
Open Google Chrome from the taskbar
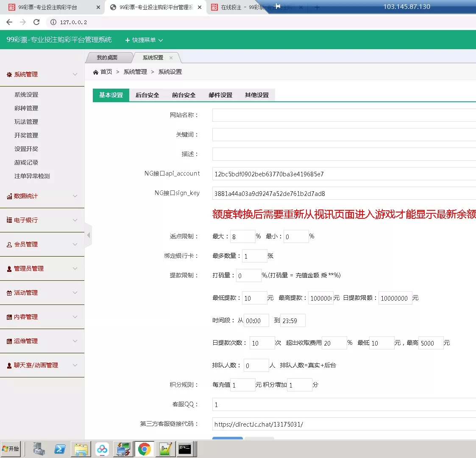coord(144,449)
